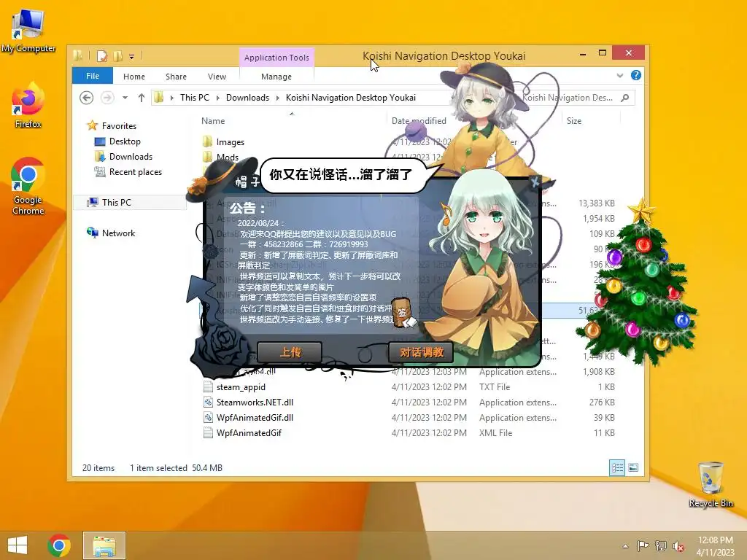Select Downloads under Favorites
747x560 pixels.
click(x=131, y=157)
